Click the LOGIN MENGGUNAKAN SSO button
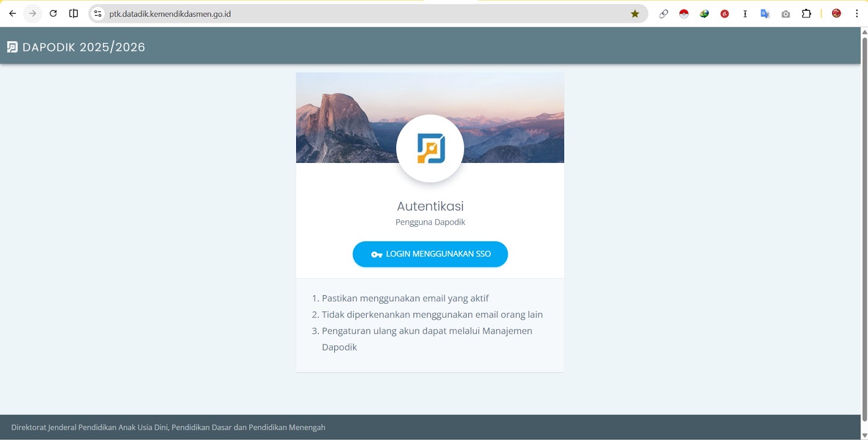Screen dimensions: 868x440 pos(430,254)
